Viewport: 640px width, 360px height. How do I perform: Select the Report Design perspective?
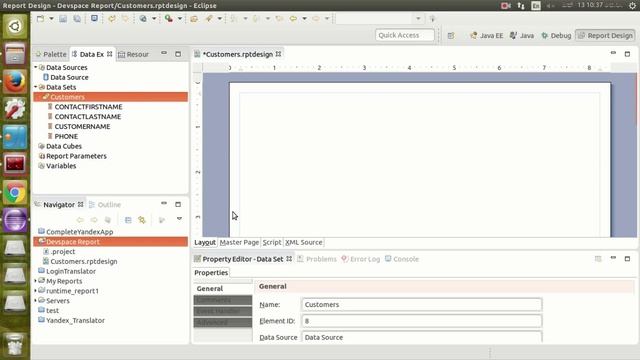(605, 36)
